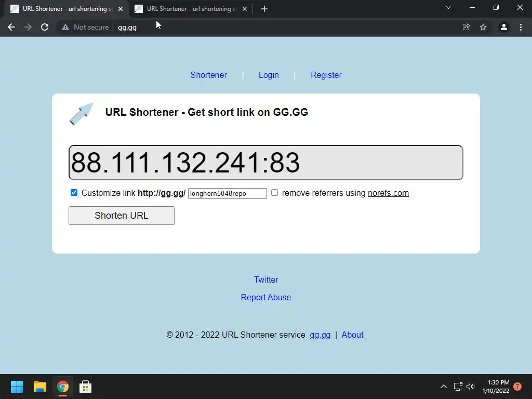This screenshot has width=532, height=399.
Task: Click the gg.gg footer link
Action: click(x=320, y=335)
